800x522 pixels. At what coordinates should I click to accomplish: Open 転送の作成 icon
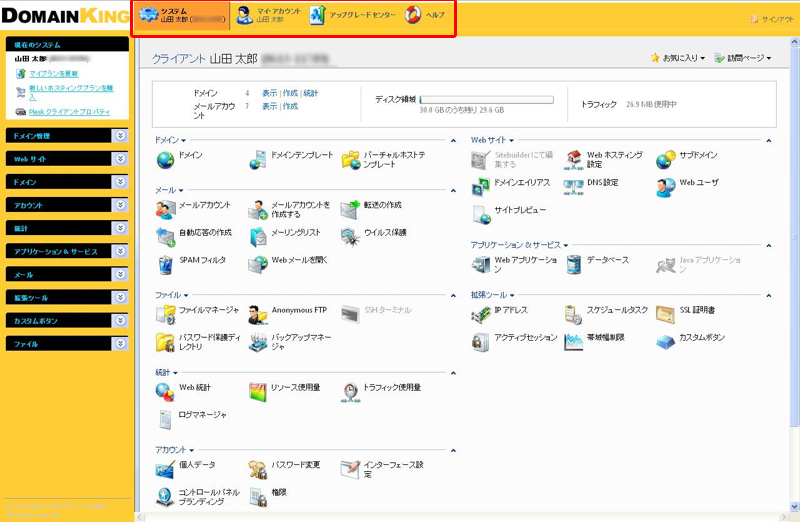point(351,210)
